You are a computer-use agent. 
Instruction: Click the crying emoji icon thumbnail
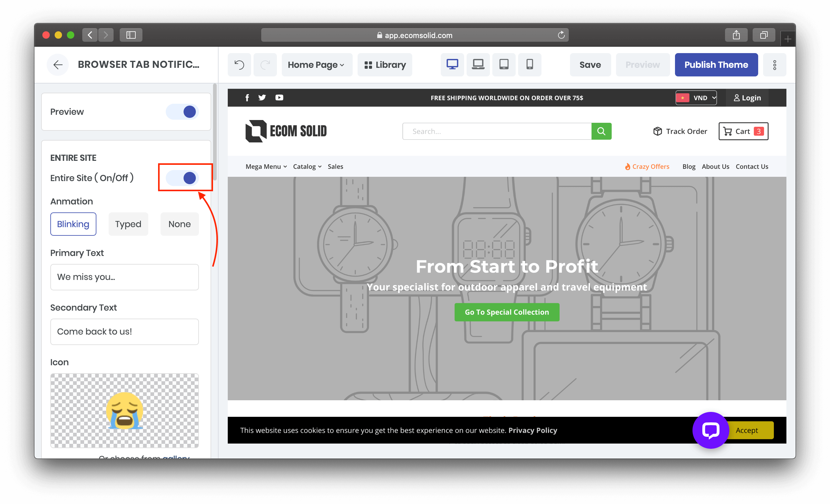coord(125,410)
